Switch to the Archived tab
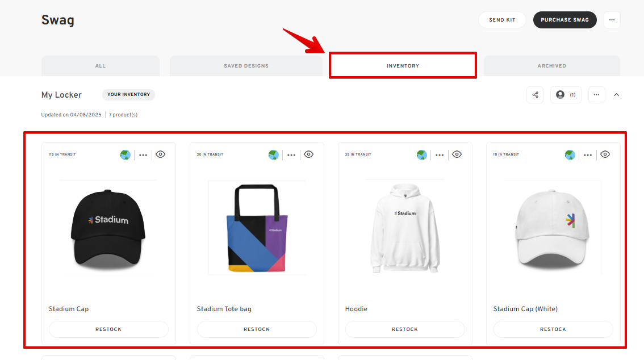The image size is (644, 360). click(x=551, y=66)
